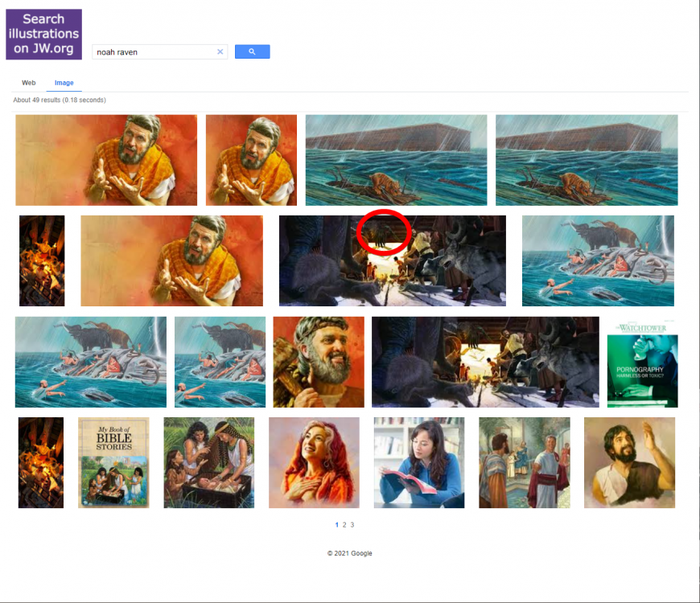The width and height of the screenshot is (700, 603).
Task: Open the Watchtower Pornography Harmless or Toxic cover
Action: coord(641,362)
